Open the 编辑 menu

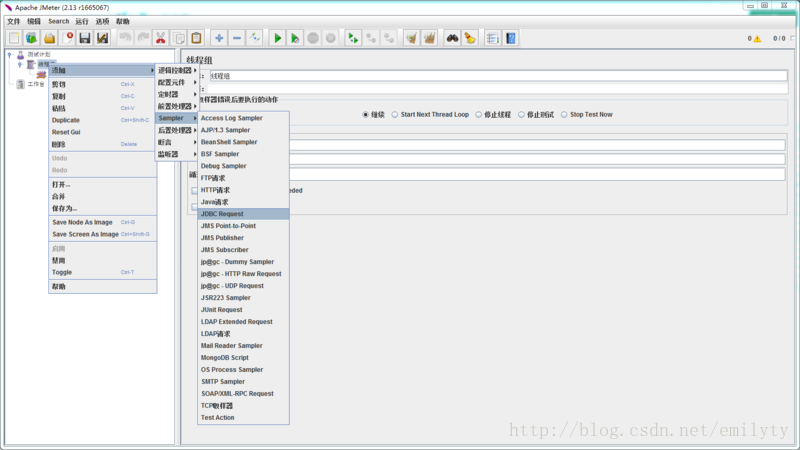(34, 21)
